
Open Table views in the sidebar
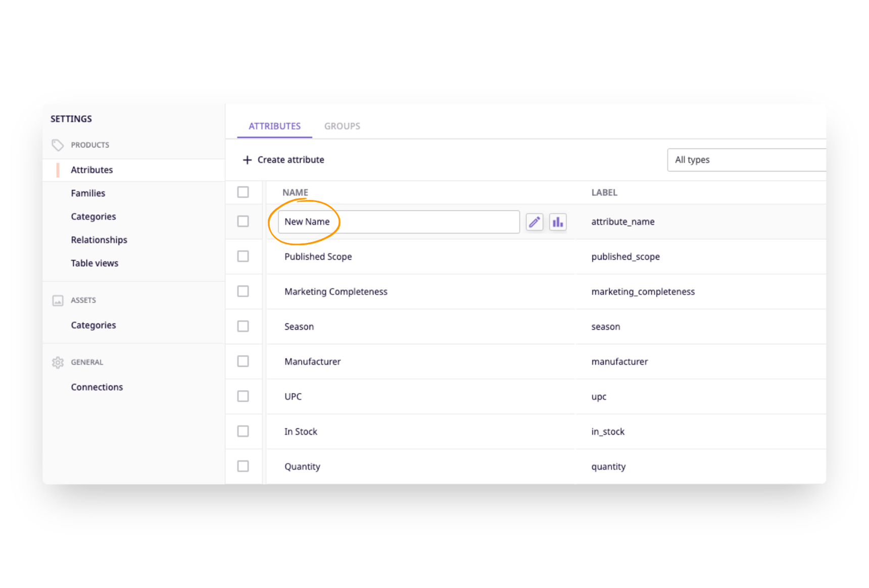point(94,263)
